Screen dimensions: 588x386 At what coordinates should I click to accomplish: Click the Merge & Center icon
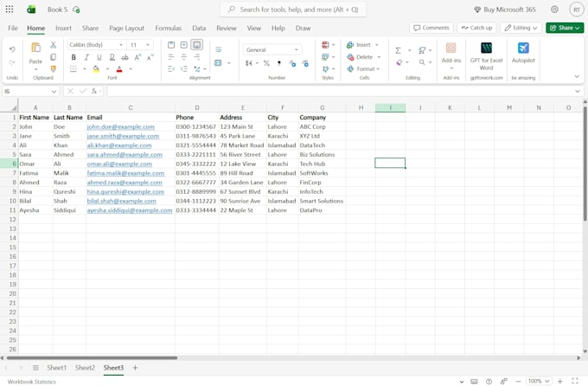(x=218, y=62)
